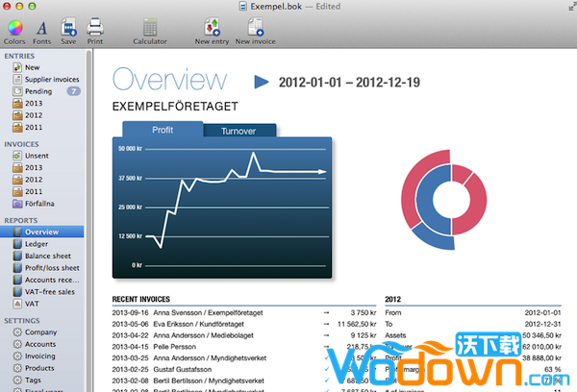
Task: Toggle fullscreen with top-right arrows
Action: (572, 6)
